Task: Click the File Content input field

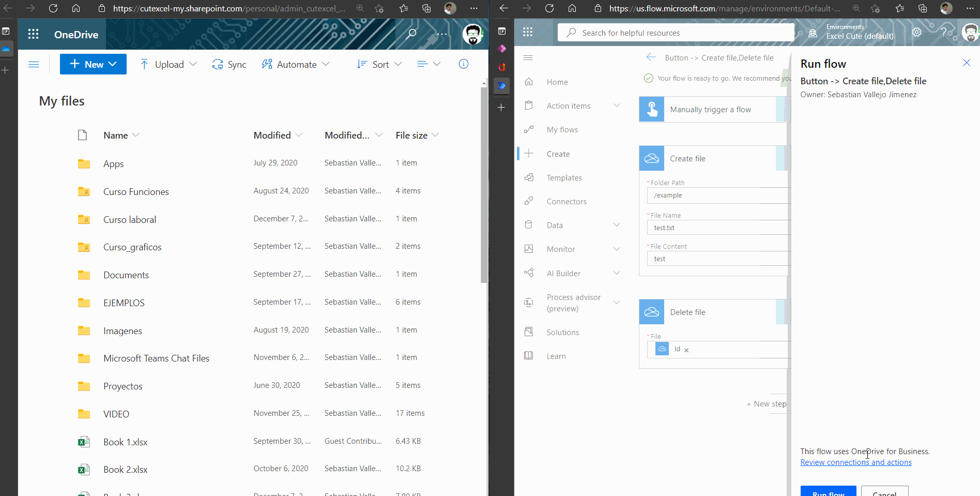Action: 718,259
